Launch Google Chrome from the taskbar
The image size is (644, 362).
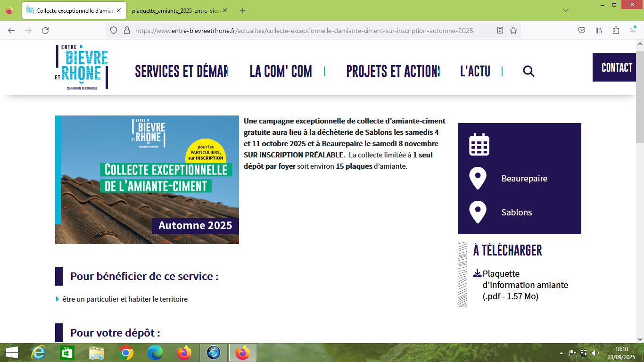pyautogui.click(x=126, y=353)
